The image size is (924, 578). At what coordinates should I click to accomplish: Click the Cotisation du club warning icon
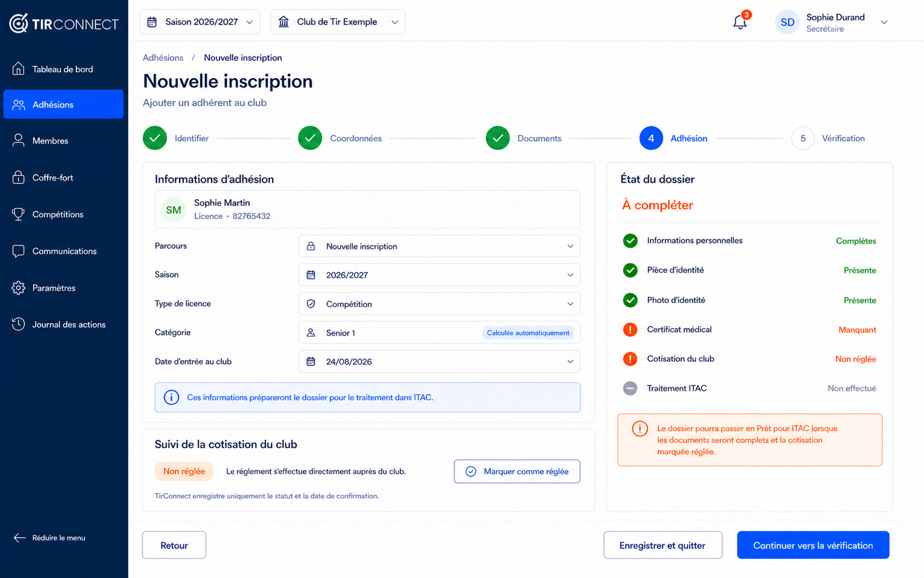tap(630, 359)
